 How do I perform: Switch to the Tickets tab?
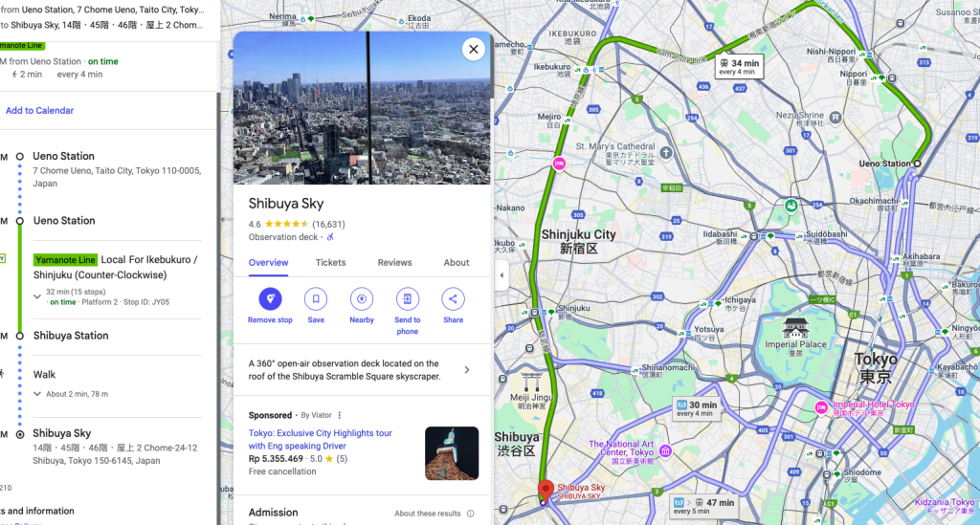click(x=330, y=263)
